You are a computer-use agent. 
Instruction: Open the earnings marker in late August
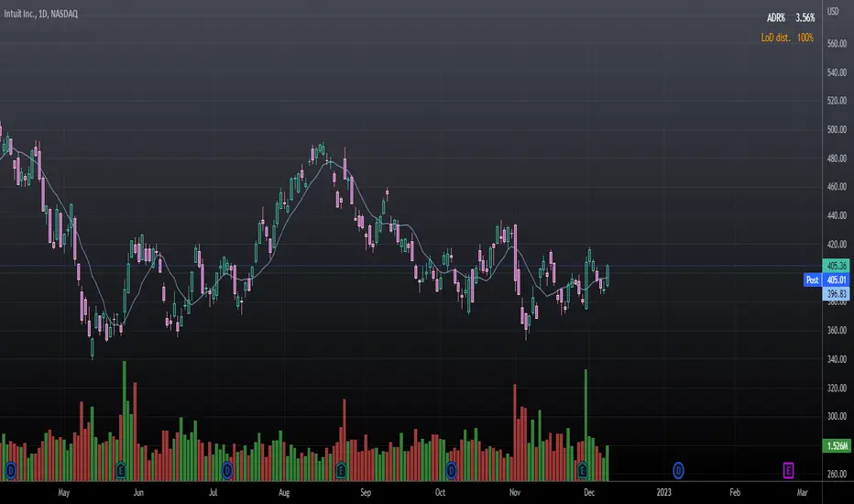coord(341,470)
